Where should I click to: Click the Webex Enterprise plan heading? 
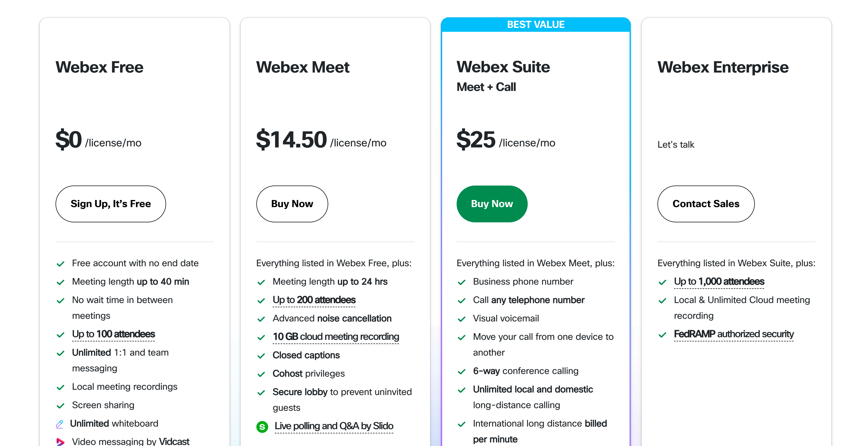tap(723, 67)
